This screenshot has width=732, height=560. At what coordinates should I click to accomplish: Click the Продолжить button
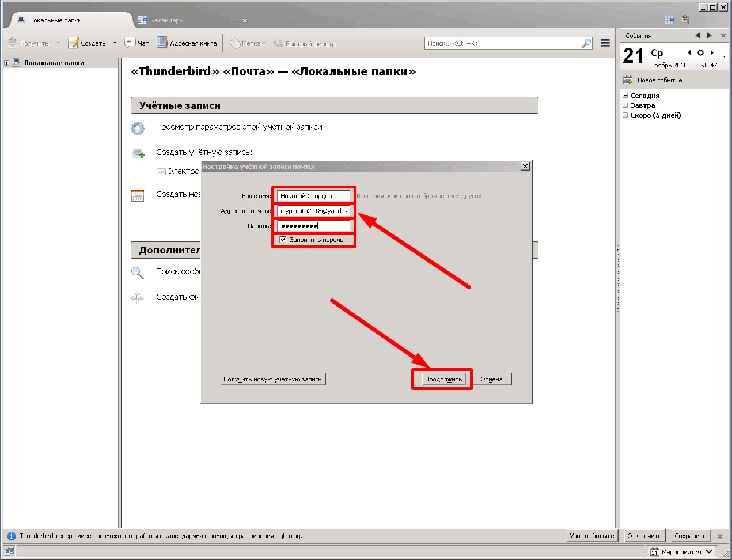click(443, 379)
